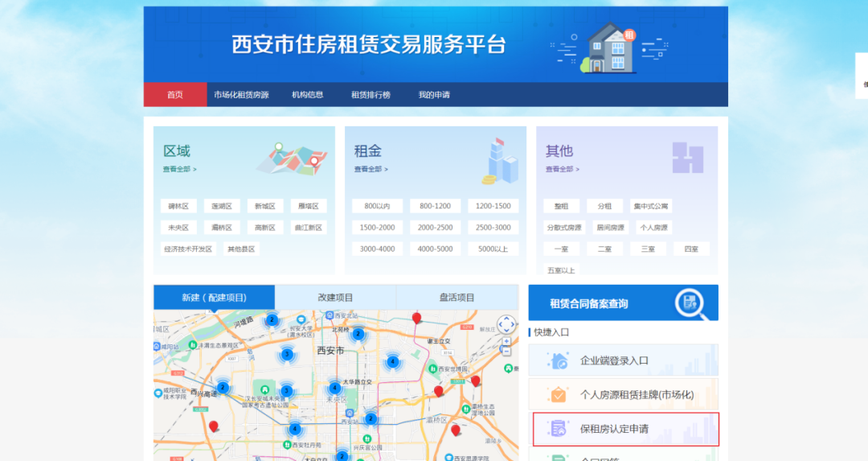868x461 pixels.
Task: Expand 查看全部 under 其他
Action: 562,170
